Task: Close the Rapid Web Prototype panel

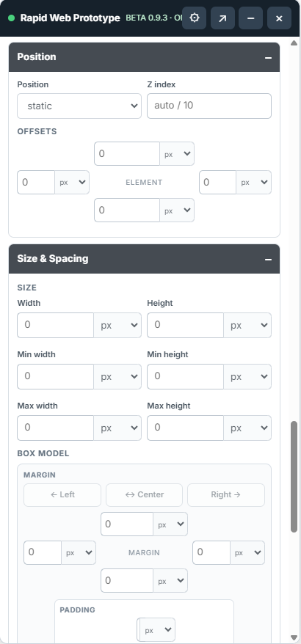Action: pos(279,18)
